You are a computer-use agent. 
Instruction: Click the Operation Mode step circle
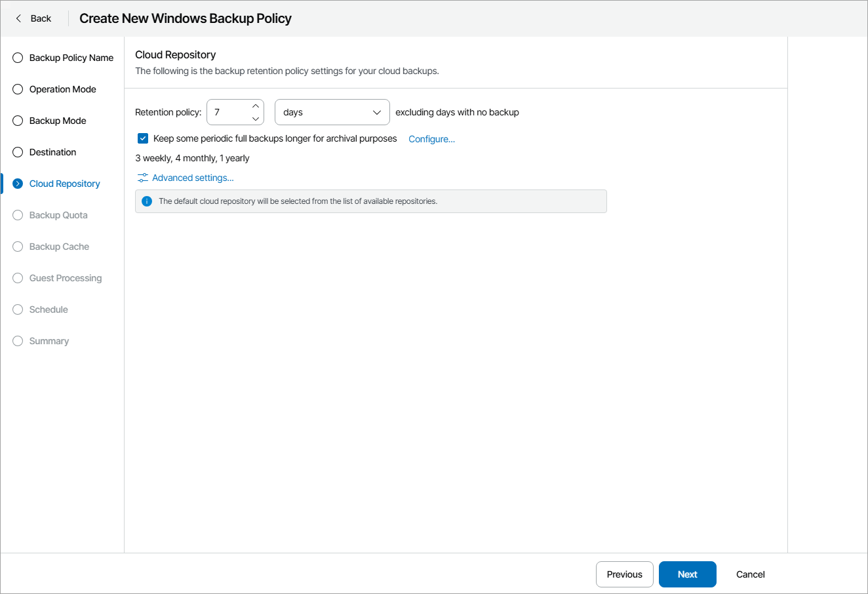click(18, 89)
